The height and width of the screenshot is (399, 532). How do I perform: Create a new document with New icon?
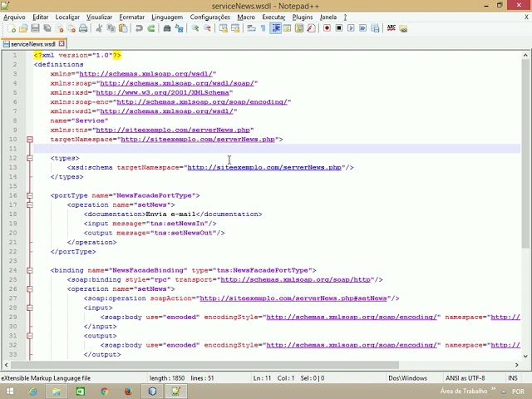12,28
